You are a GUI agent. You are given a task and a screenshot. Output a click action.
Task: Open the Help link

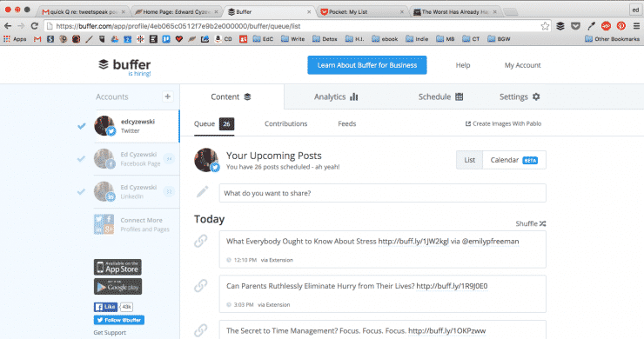point(463,65)
